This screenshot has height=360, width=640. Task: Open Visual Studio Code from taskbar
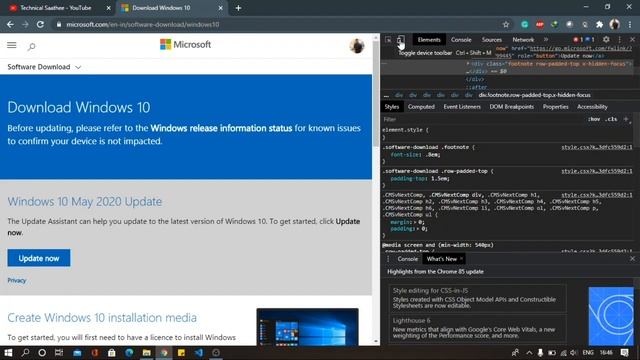(x=199, y=353)
